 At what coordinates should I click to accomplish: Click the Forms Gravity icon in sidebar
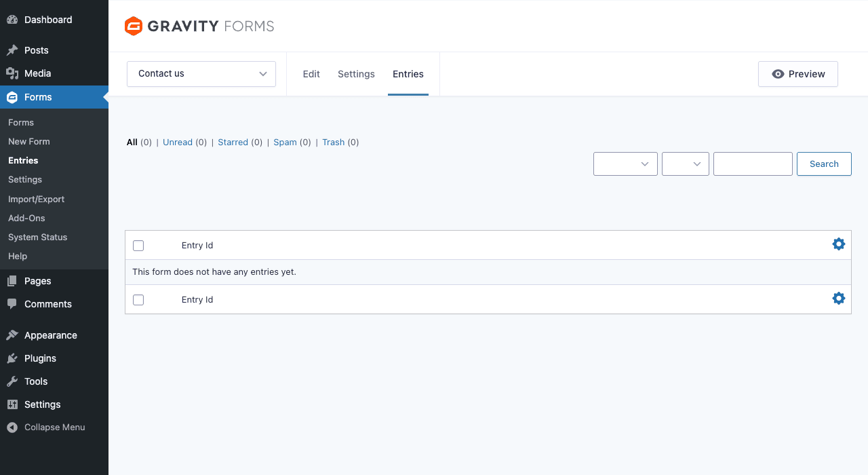(12, 97)
